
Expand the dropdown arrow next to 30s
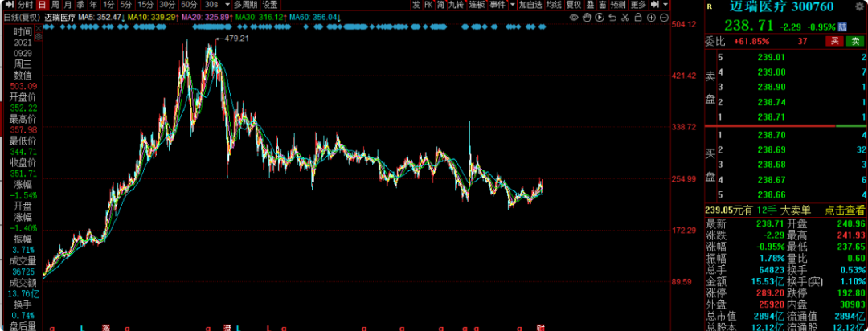227,5
